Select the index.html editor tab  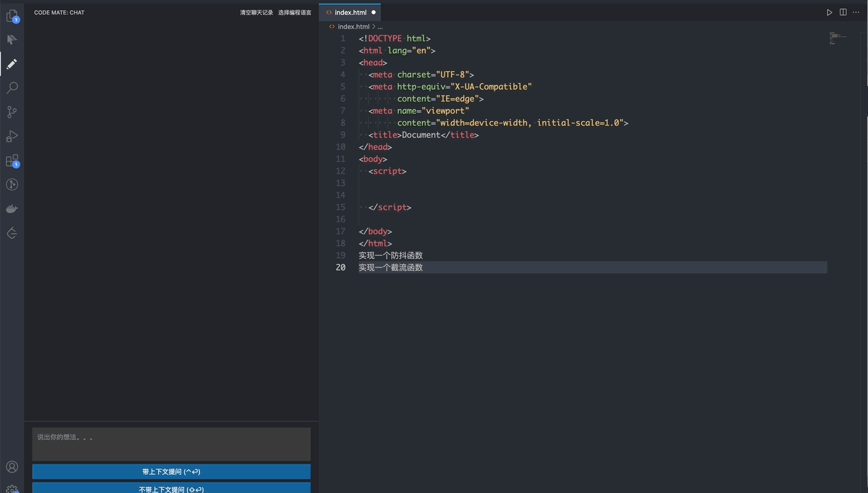350,12
